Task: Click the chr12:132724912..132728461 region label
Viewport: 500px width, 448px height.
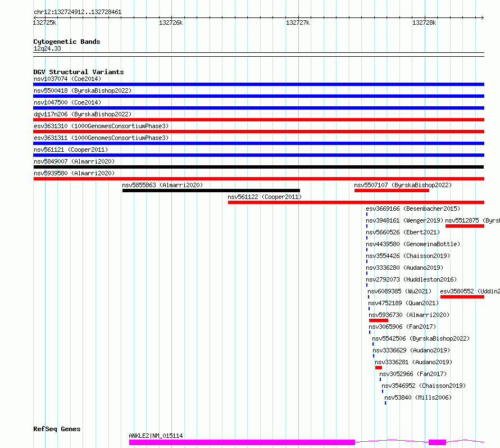Action: [x=78, y=12]
